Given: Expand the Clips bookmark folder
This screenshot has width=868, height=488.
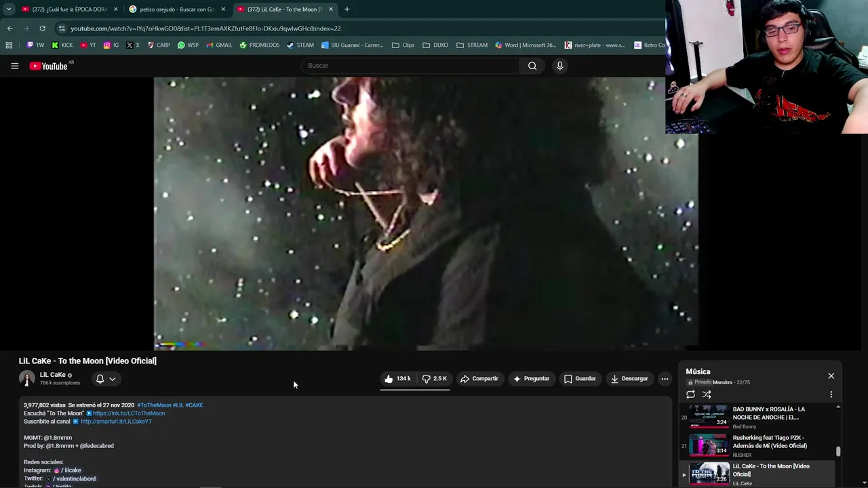Looking at the screenshot, I should tap(403, 45).
